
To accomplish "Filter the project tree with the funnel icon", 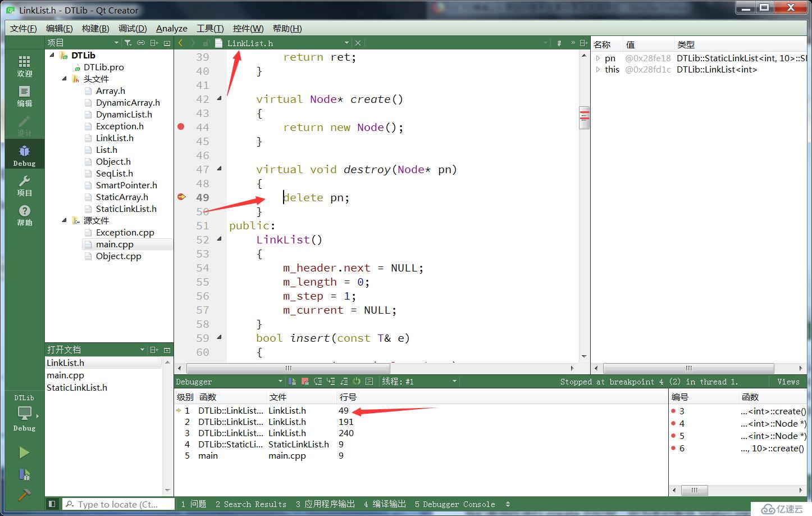I will point(128,43).
